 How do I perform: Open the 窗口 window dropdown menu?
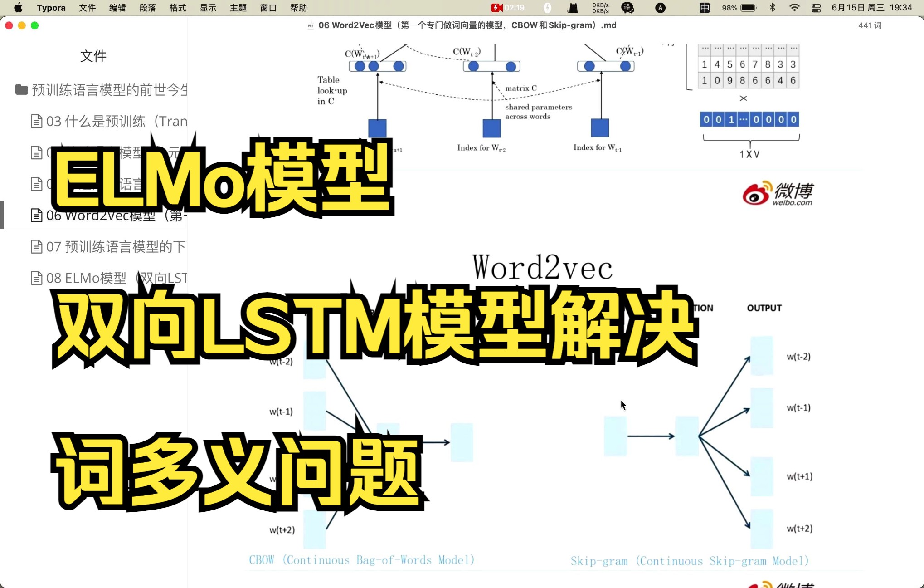[x=268, y=8]
